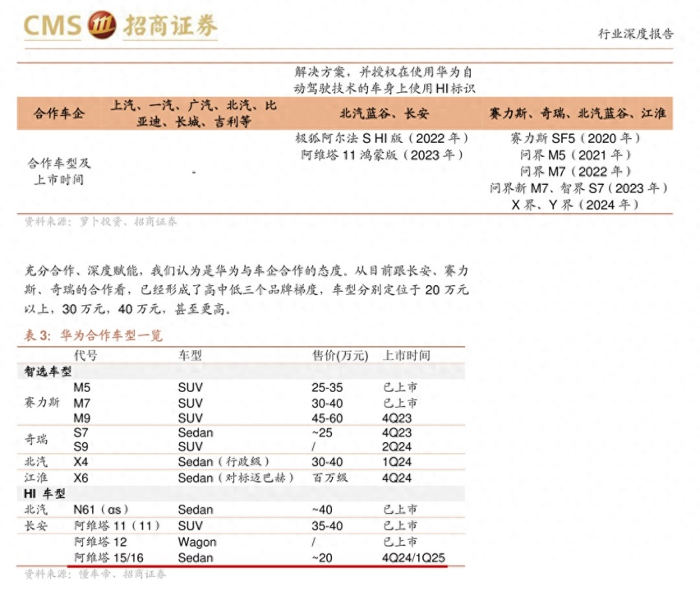Select the 阿维塔 11（11） code cell
Image resolution: width=700 pixels, height=591 pixels.
pos(117,526)
